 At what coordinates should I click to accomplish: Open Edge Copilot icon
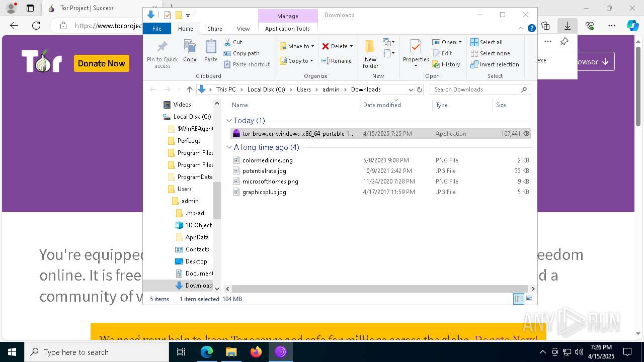tap(632, 26)
